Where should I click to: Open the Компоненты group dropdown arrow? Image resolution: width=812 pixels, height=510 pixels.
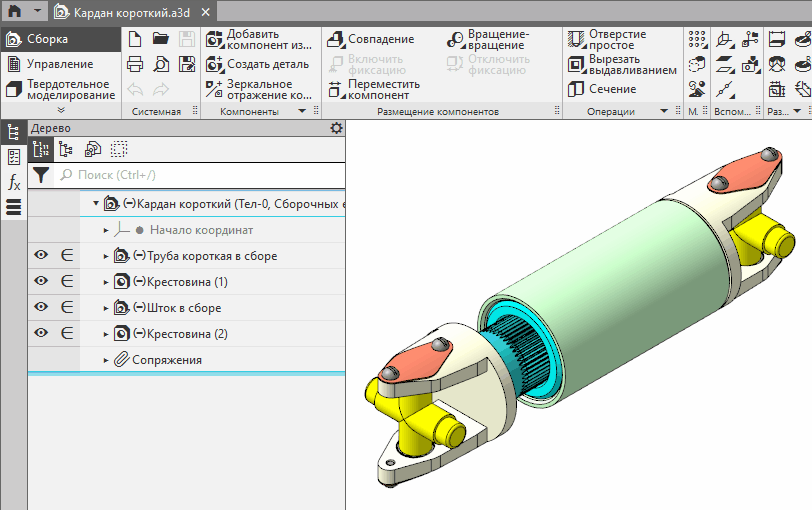[x=303, y=112]
